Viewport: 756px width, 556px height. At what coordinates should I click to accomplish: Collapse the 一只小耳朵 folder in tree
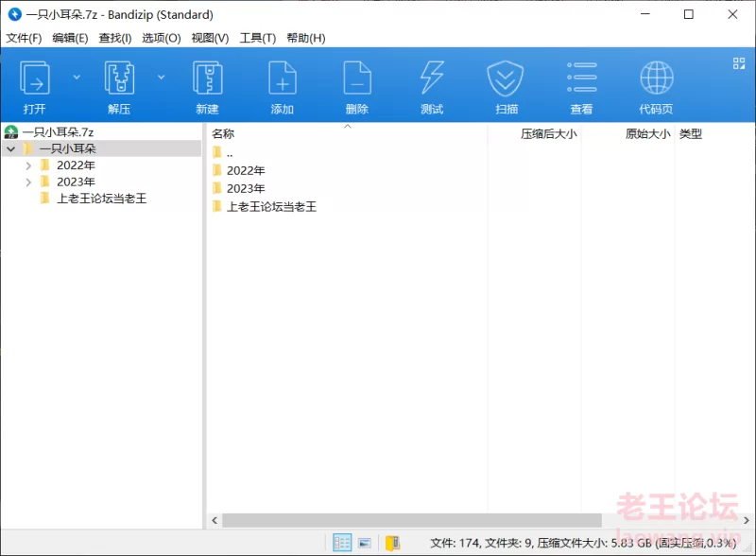(x=11, y=149)
